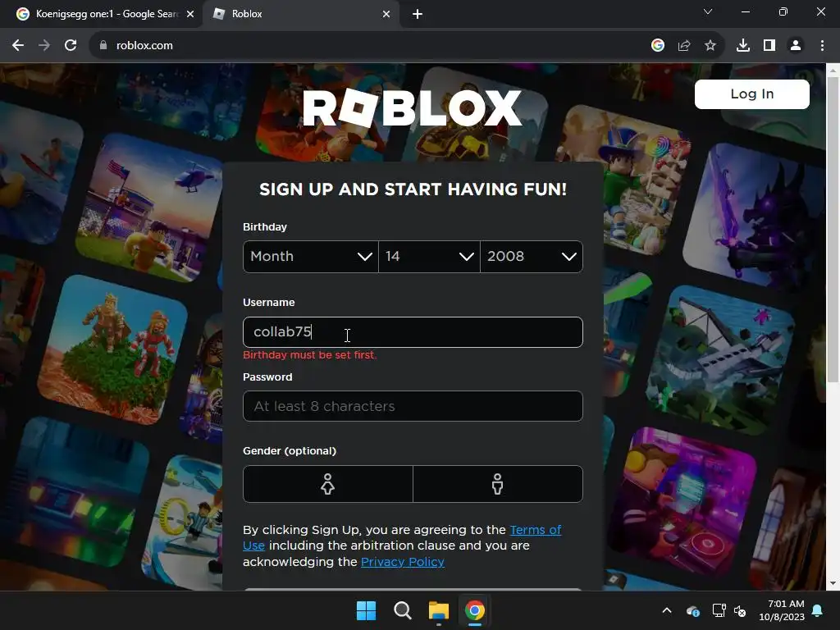Click the OneDrive cloud tray icon
840x630 pixels.
pyautogui.click(x=692, y=610)
